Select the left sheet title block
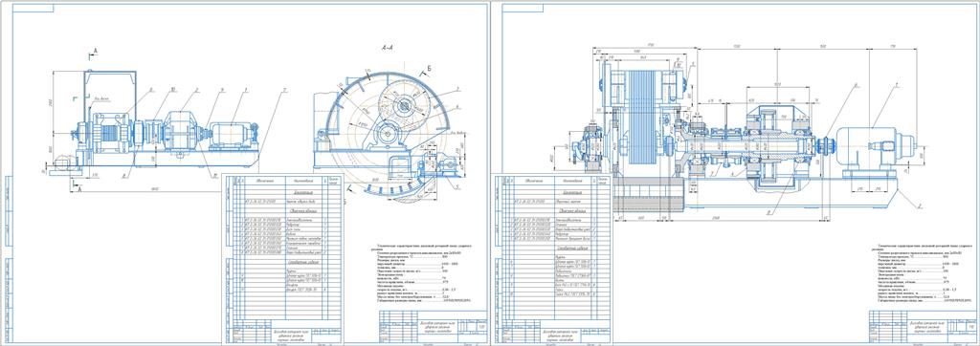 click(433, 328)
